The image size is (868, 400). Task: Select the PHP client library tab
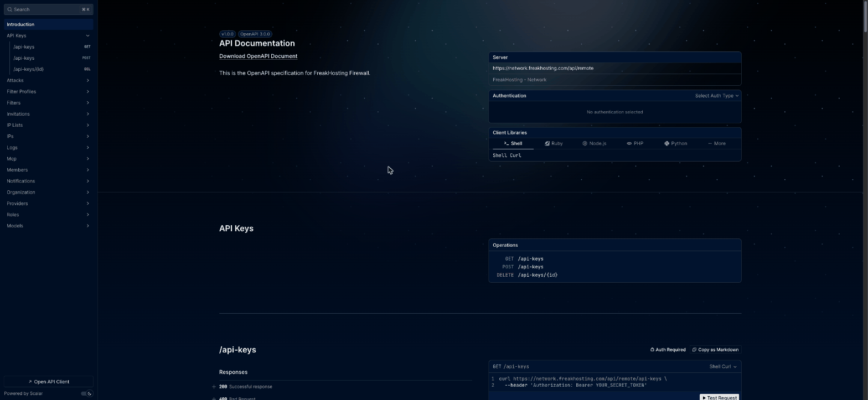(635, 143)
